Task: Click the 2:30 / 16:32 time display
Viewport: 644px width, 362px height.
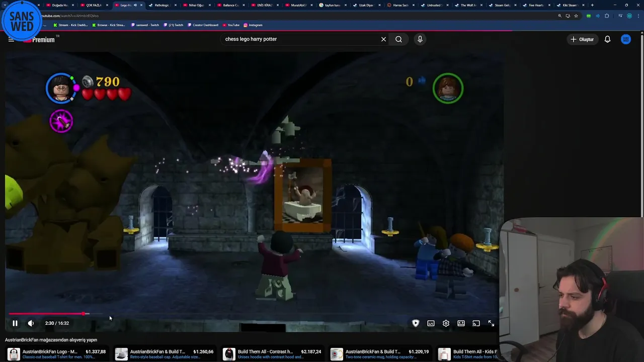Action: coord(57,323)
